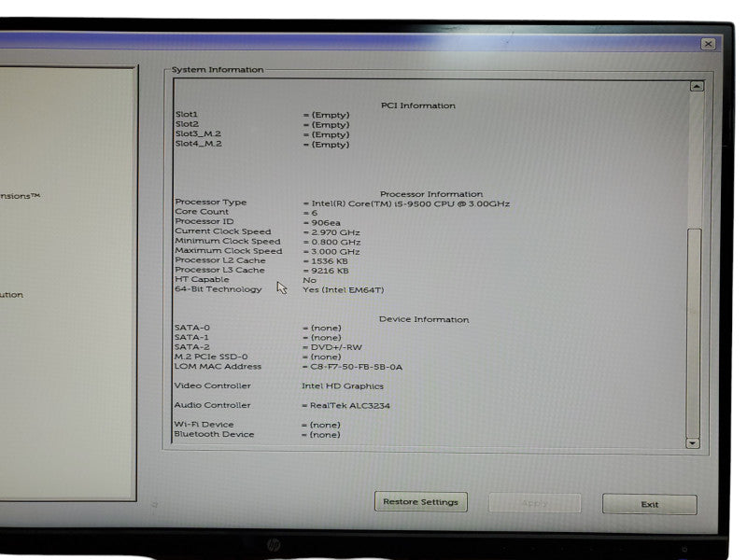Click the PCI Information heading
Screen dimensions: 747x560
point(417,105)
